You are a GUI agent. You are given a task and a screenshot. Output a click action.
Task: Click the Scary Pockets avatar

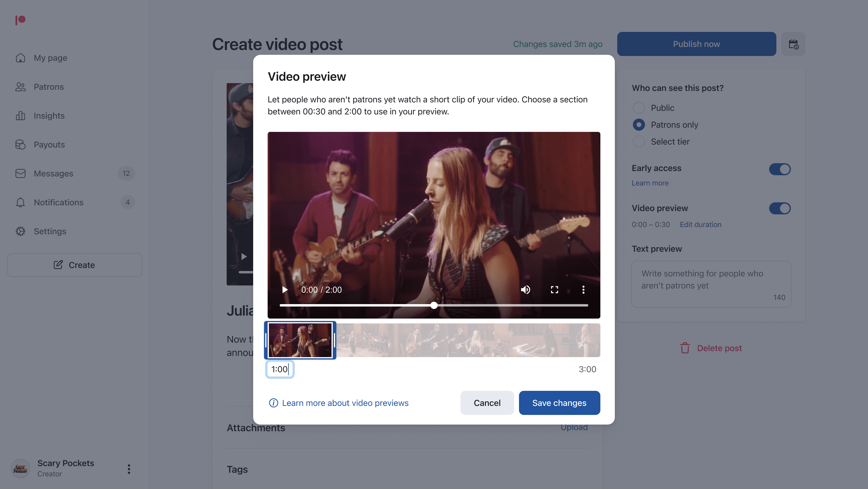point(20,469)
